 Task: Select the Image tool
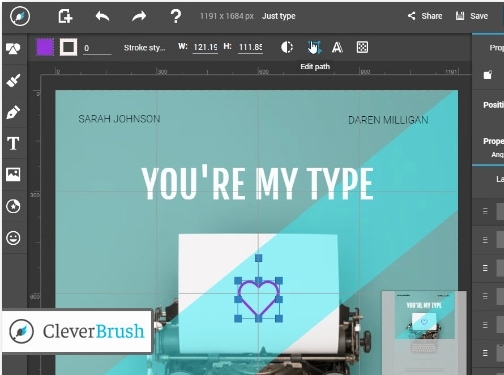13,174
